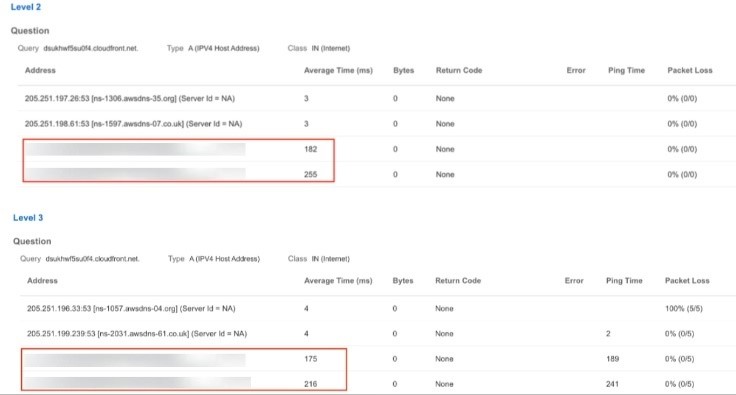736x395 pixels.
Task: Click Level 2 class IN (Internet)
Action: (331, 48)
